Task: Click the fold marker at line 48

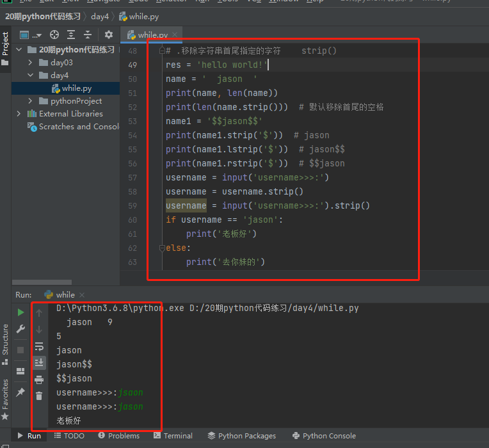Action: tap(162, 51)
